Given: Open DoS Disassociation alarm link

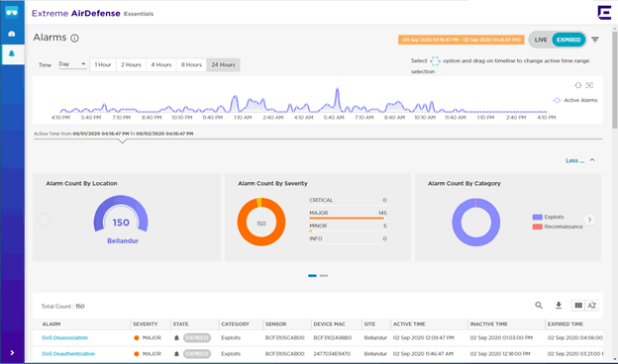Looking at the screenshot, I should coord(65,337).
